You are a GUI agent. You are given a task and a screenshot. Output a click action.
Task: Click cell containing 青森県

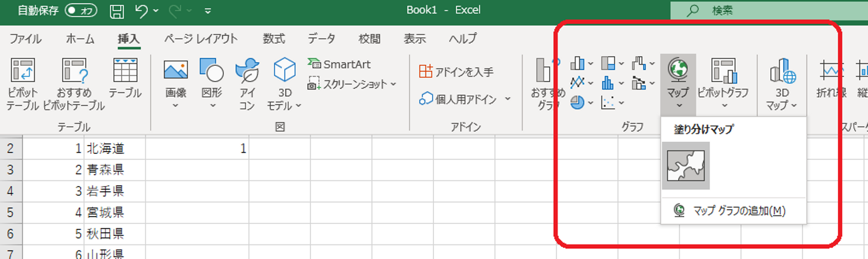pyautogui.click(x=115, y=170)
